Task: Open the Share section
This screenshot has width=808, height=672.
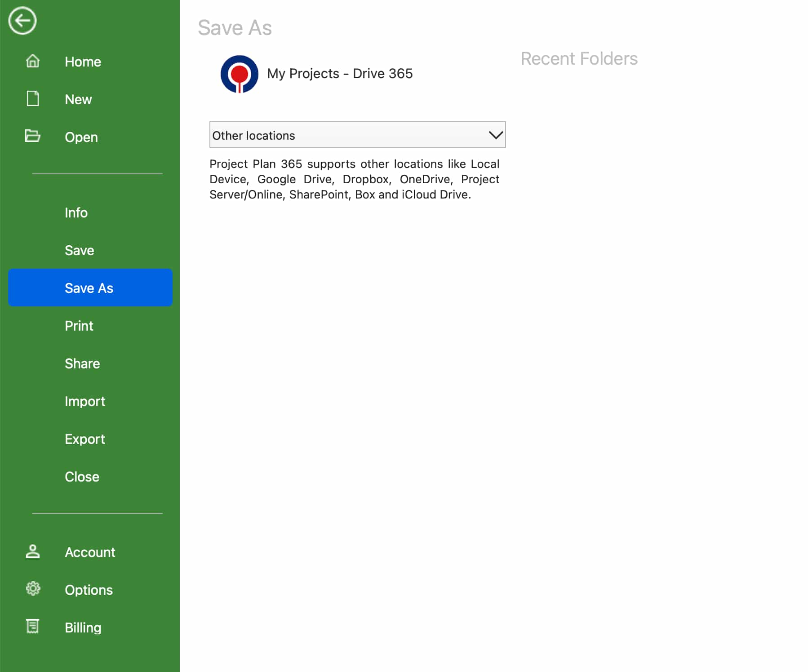Action: tap(82, 363)
